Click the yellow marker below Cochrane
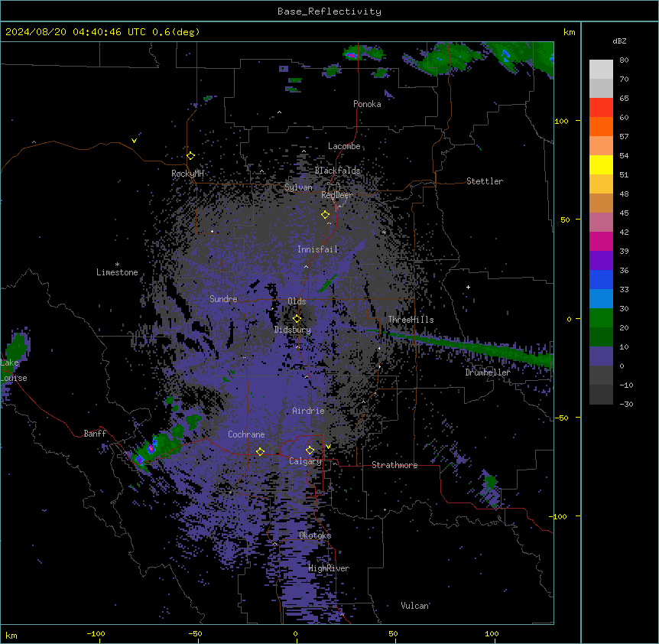This screenshot has width=659, height=644. click(260, 452)
